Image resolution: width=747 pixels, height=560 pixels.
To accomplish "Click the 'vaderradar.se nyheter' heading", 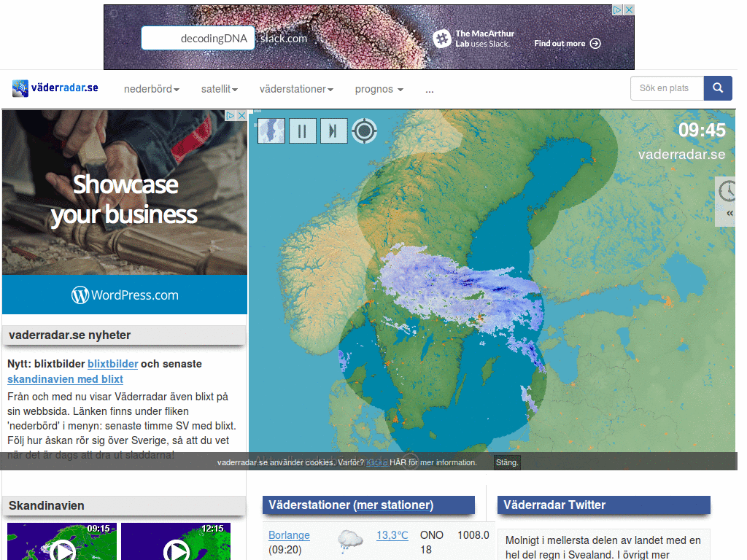I will (69, 335).
